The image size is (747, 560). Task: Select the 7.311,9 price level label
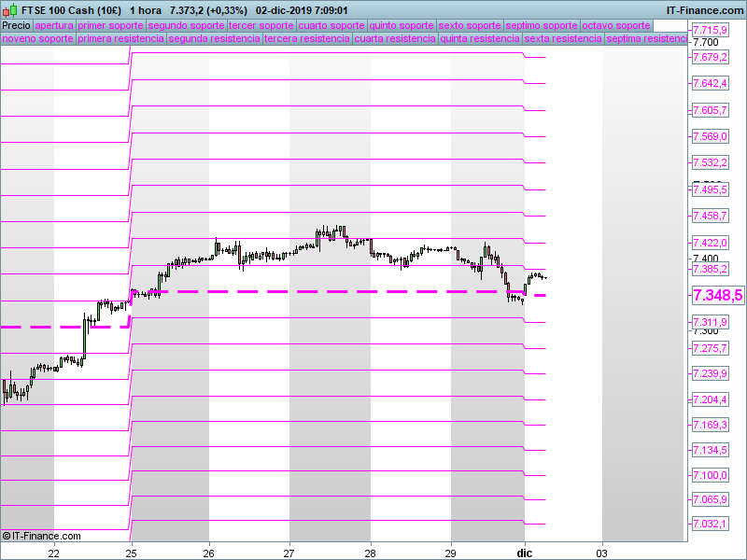click(710, 322)
